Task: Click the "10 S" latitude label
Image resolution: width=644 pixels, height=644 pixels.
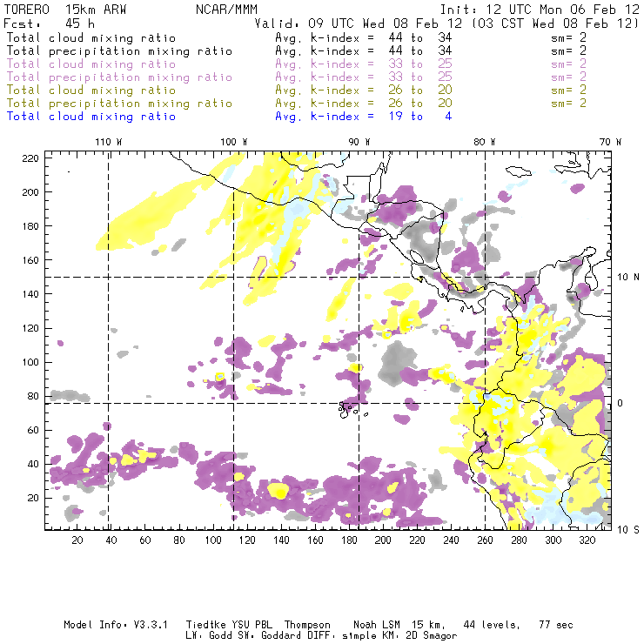Action: pyautogui.click(x=628, y=530)
